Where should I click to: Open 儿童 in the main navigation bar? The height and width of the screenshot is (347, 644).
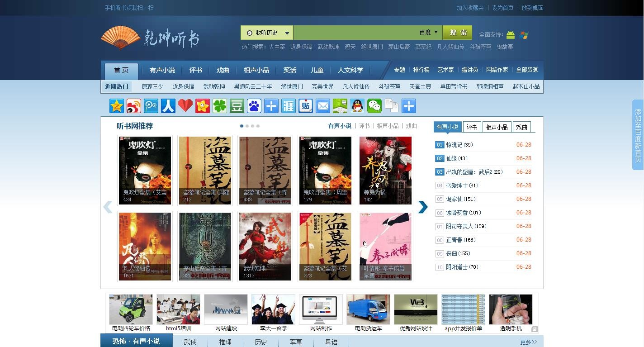coord(317,70)
